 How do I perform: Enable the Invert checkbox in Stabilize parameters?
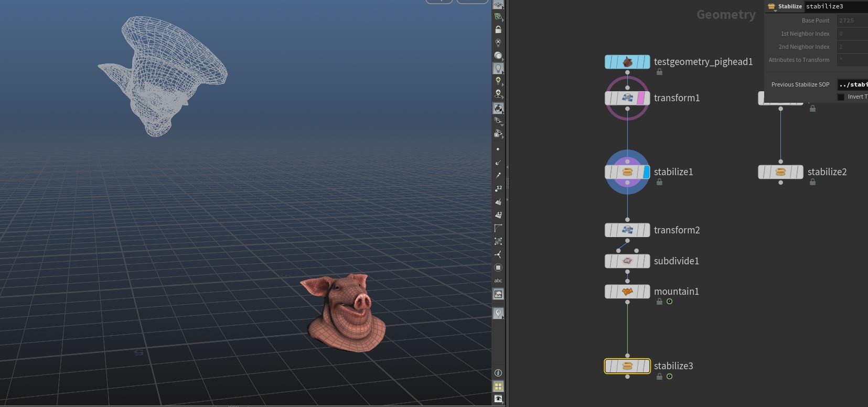pos(841,97)
